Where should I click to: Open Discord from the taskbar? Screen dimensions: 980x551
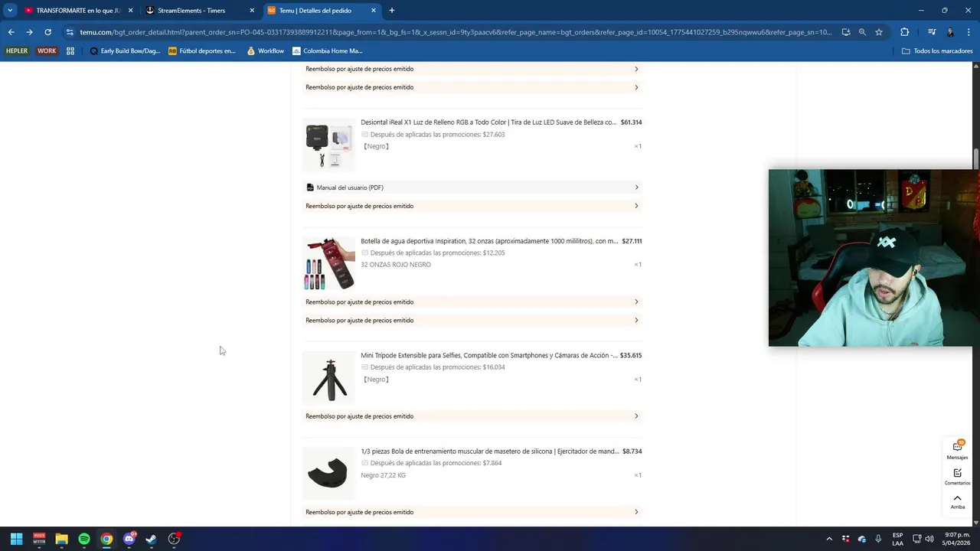pos(129,539)
